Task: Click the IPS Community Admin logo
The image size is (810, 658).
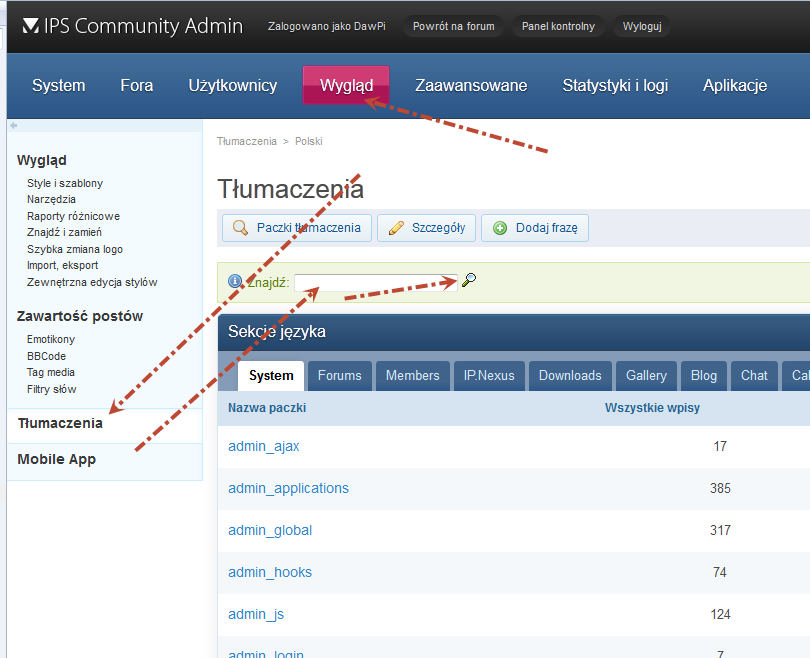Action: tap(132, 26)
